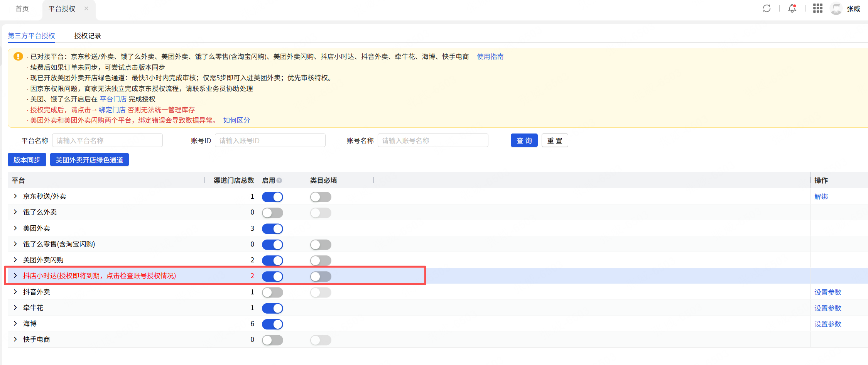Disable 启用 toggle for 海博
This screenshot has height=365, width=868.
(x=272, y=324)
